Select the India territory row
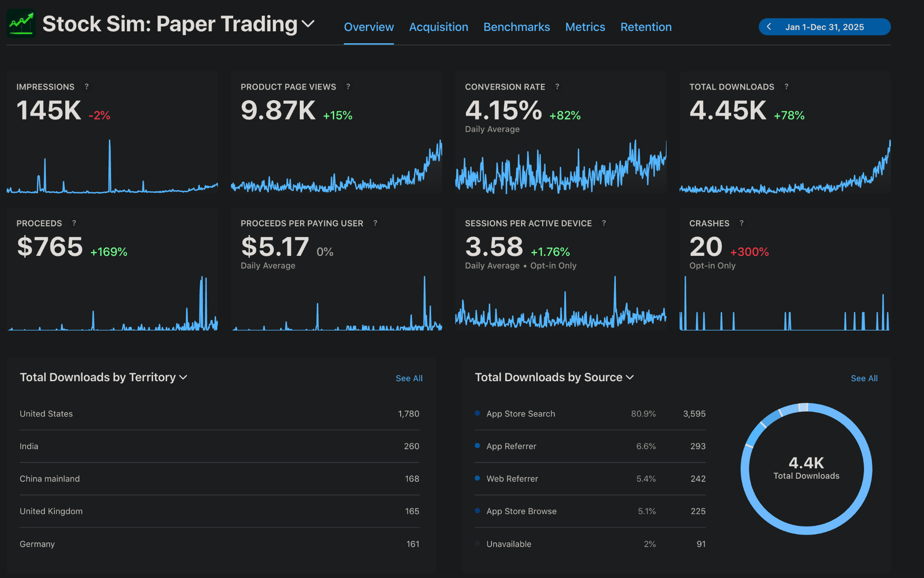 pos(220,446)
